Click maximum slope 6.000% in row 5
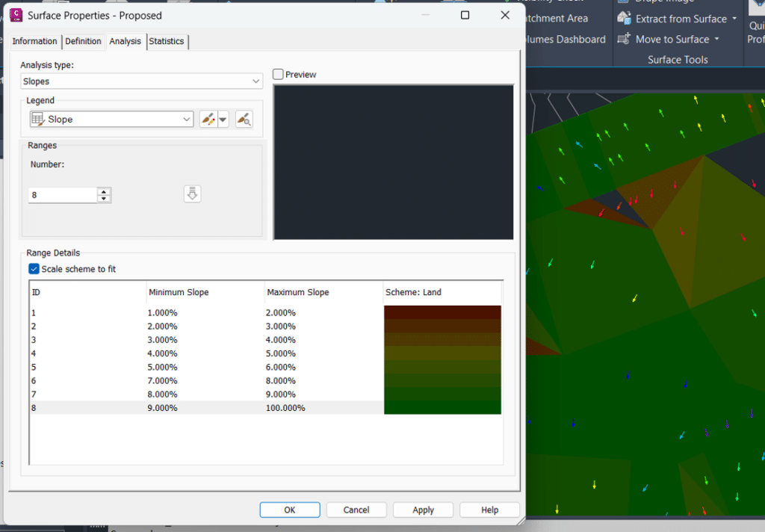This screenshot has width=765, height=532. (x=281, y=367)
